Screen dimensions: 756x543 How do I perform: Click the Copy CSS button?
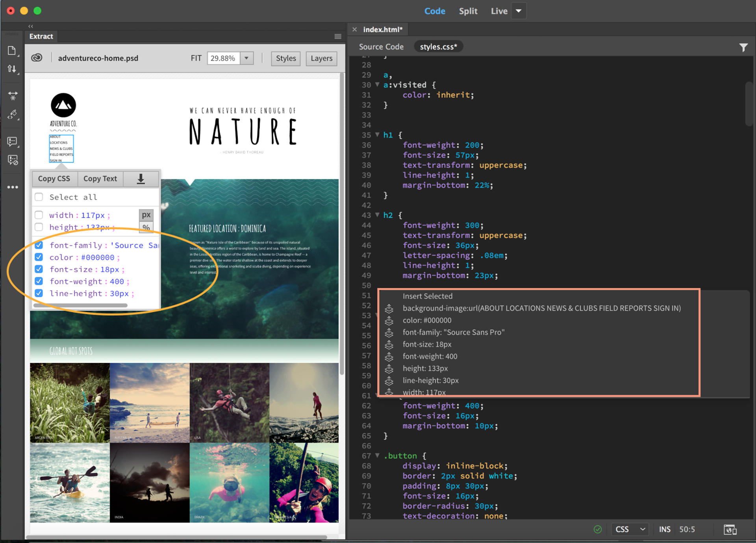click(54, 179)
